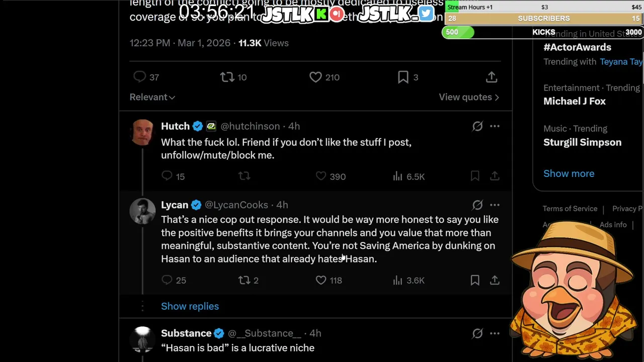Open more options on Substance's reply

(x=495, y=333)
